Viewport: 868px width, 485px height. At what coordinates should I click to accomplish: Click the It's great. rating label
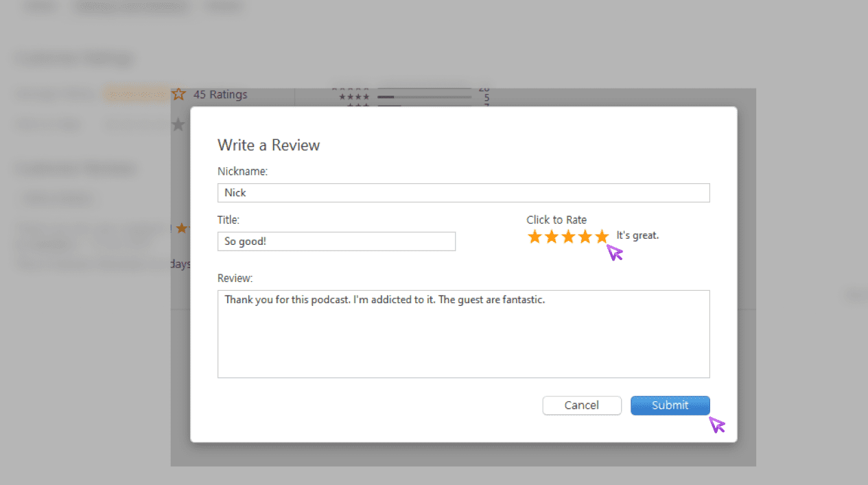pyautogui.click(x=637, y=235)
